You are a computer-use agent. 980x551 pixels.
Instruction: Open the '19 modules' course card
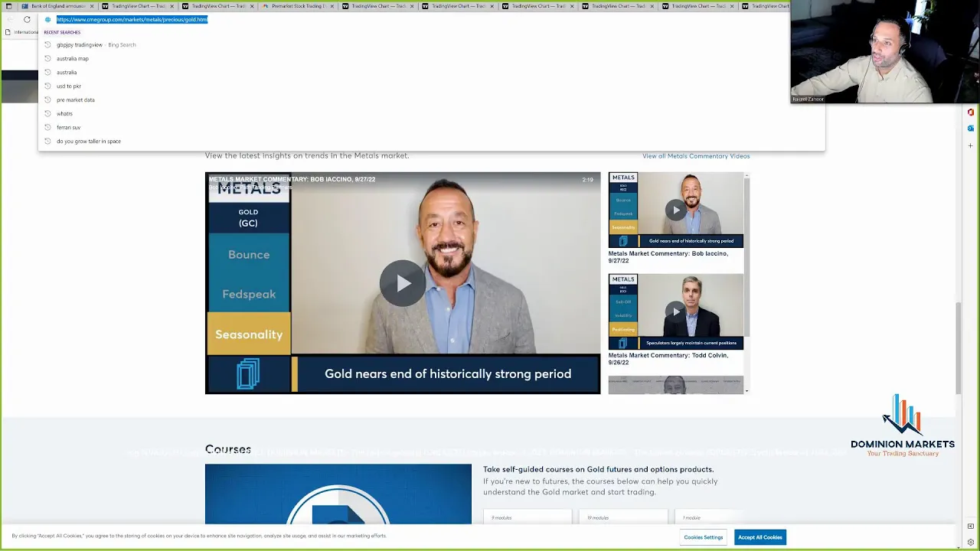[623, 518]
